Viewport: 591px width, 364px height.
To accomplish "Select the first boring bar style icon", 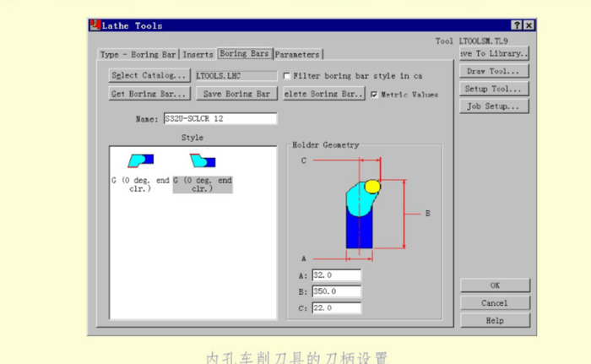I will tap(140, 160).
